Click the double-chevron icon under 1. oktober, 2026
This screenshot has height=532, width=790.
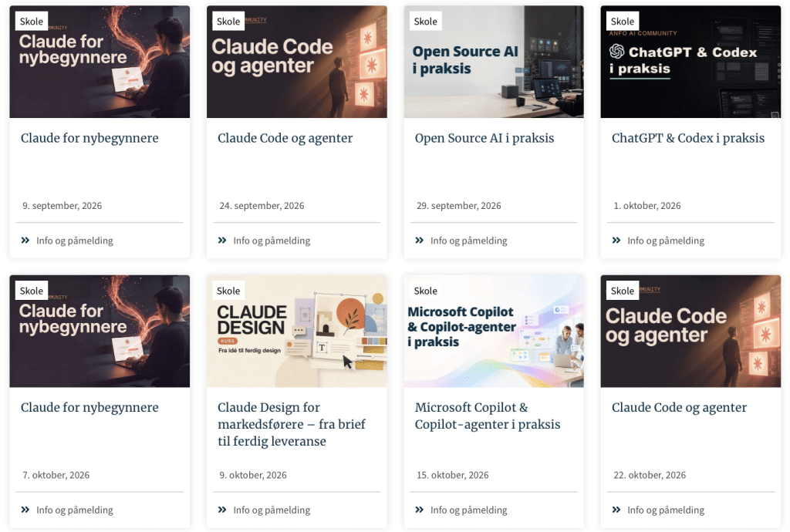pos(616,241)
